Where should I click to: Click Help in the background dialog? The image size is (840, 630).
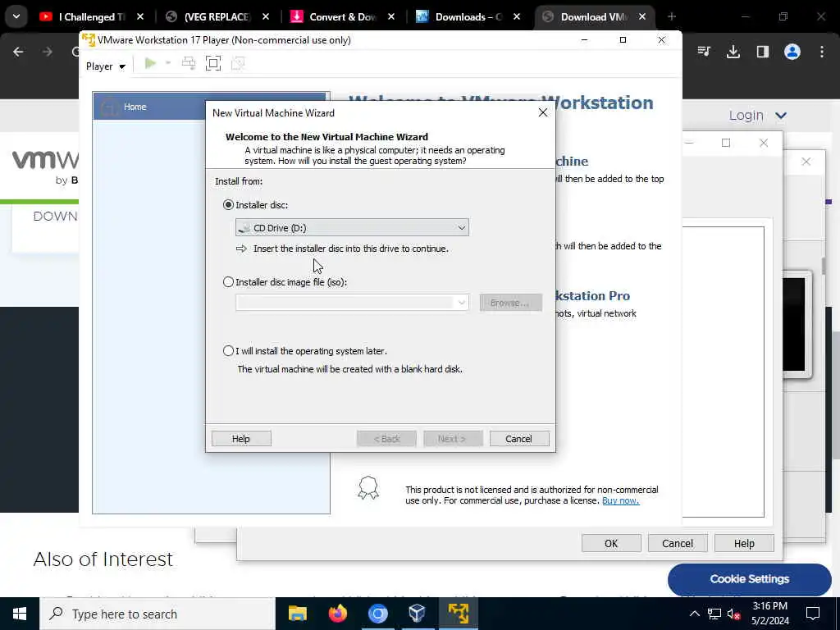pyautogui.click(x=744, y=543)
